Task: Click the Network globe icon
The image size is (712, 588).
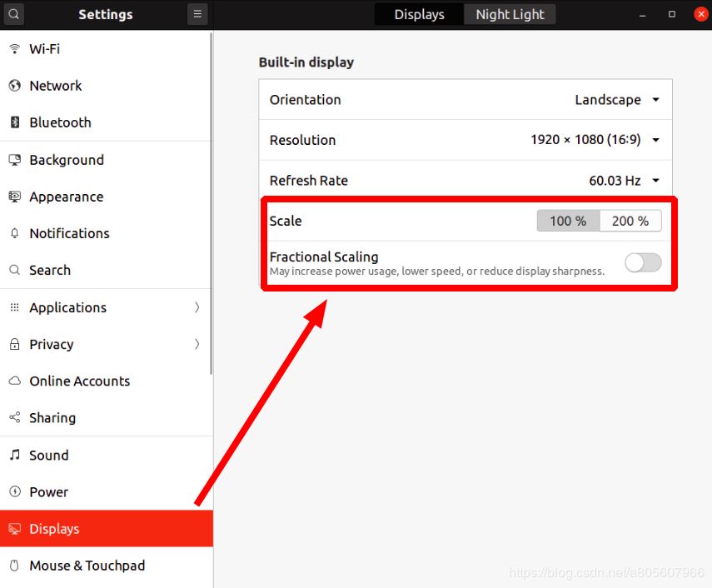Action: 14,86
